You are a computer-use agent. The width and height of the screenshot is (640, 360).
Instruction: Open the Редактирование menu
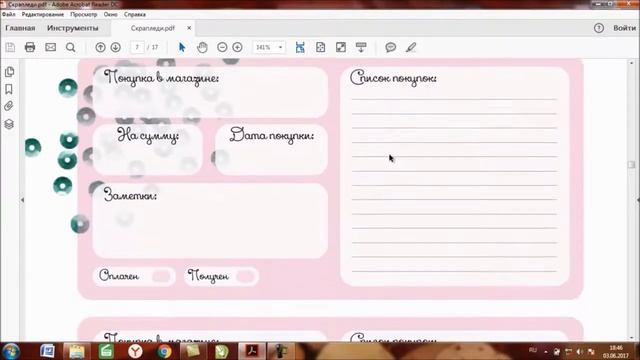pyautogui.click(x=43, y=14)
